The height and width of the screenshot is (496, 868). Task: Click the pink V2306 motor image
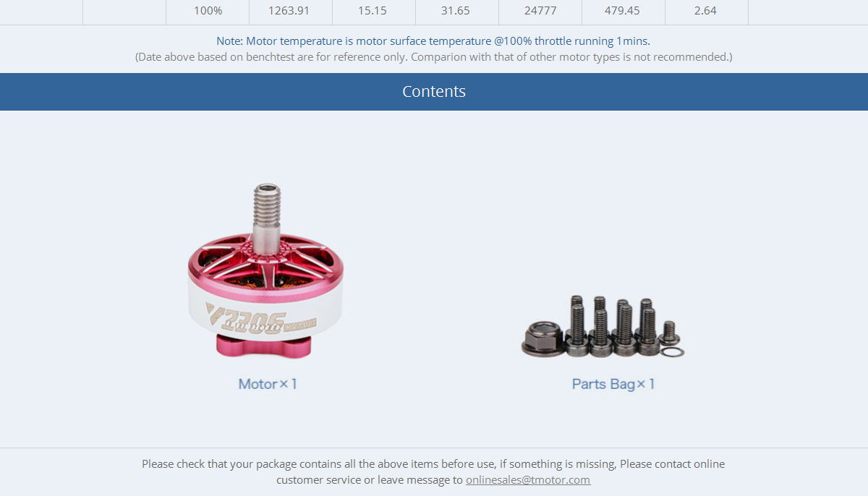tap(266, 270)
